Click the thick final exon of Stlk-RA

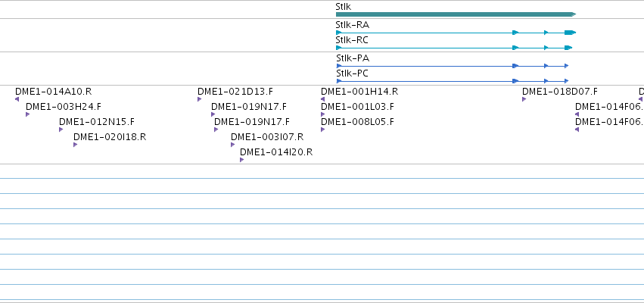[x=570, y=33]
